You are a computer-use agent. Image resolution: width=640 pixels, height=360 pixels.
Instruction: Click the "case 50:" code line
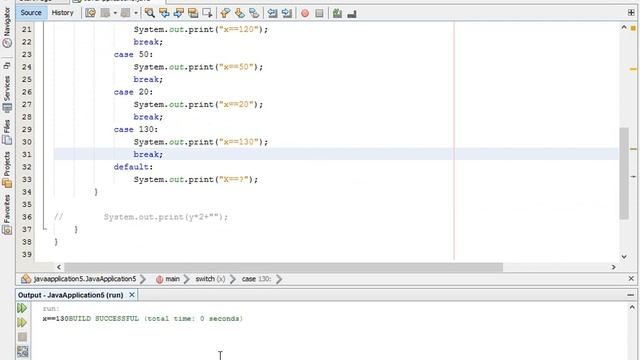133,54
